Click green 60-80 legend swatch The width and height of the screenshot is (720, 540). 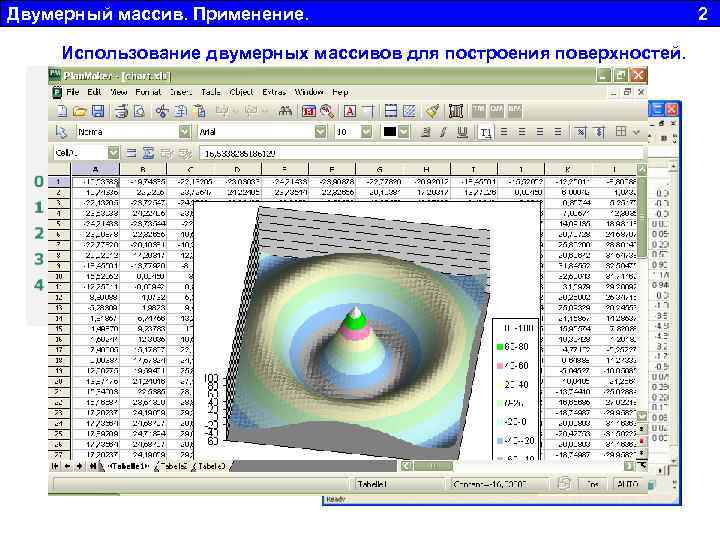500,347
